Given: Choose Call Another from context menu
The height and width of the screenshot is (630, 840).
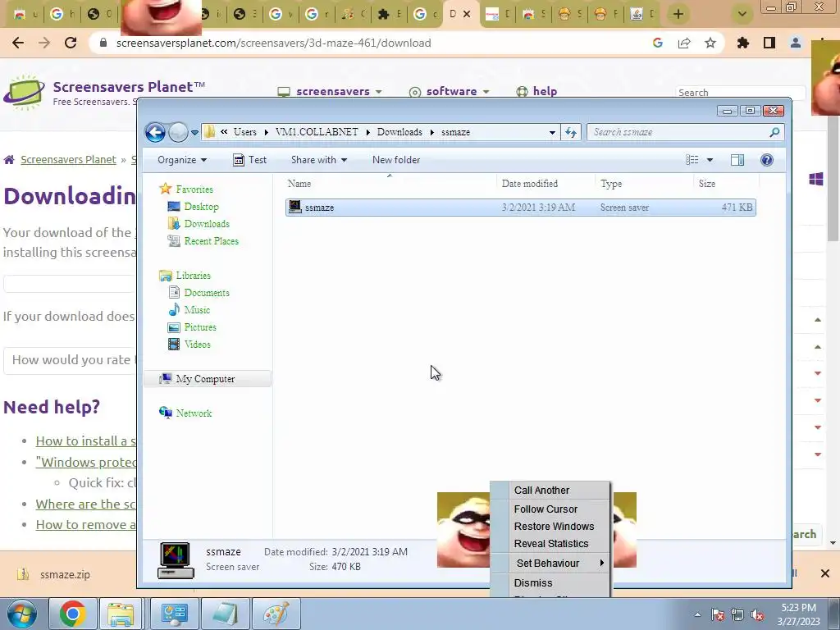Looking at the screenshot, I should pyautogui.click(x=550, y=491).
